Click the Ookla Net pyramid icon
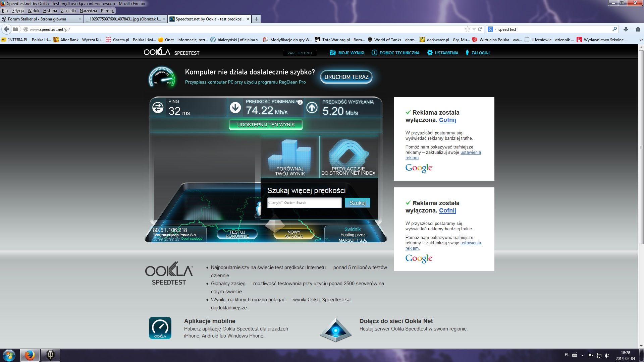The image size is (644, 362). click(x=335, y=330)
